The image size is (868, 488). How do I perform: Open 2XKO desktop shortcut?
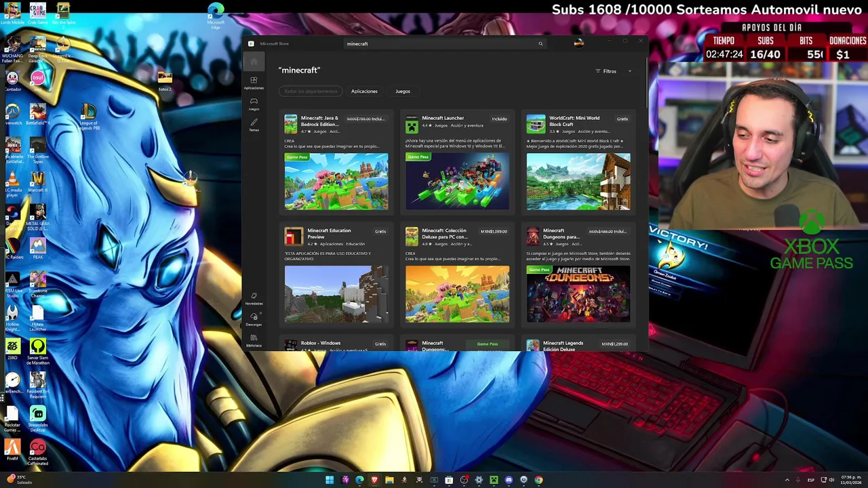click(x=12, y=349)
